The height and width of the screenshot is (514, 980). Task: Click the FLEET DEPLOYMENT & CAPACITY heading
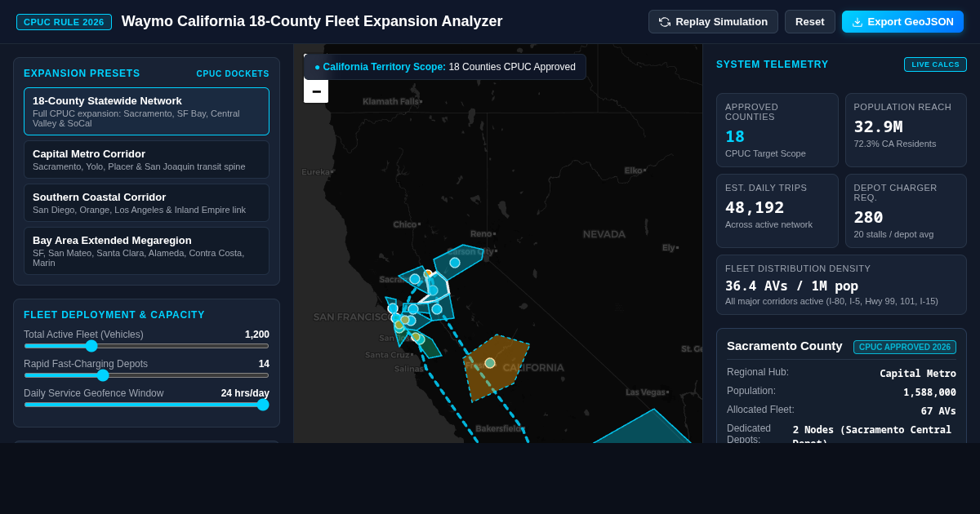pos(114,315)
